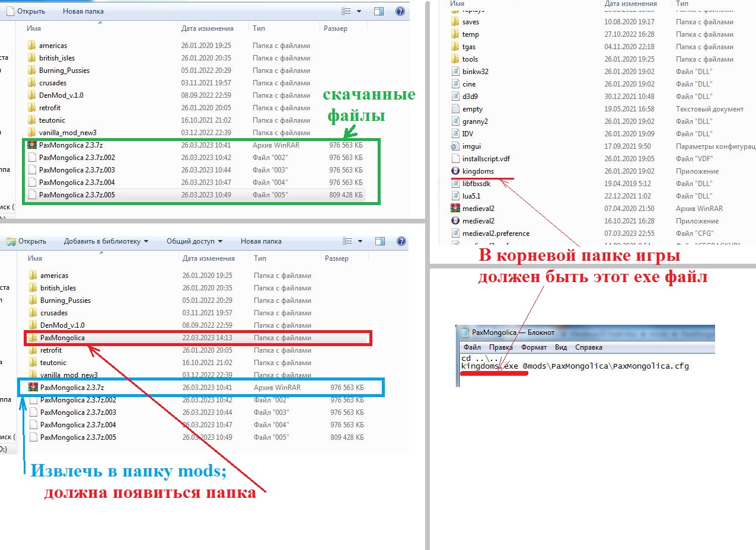This screenshot has height=550, width=756.
Task: Change view icon in lower explorer toolbar
Action: pyautogui.click(x=348, y=241)
